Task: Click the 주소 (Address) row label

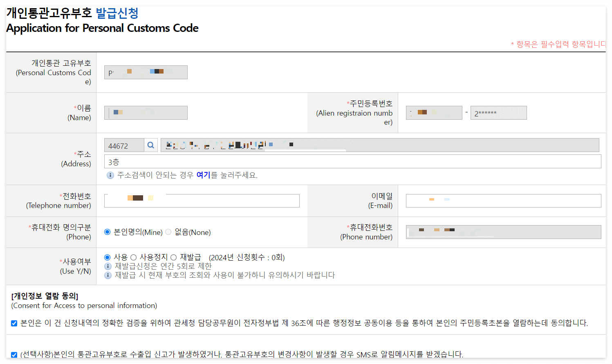Action: click(76, 159)
